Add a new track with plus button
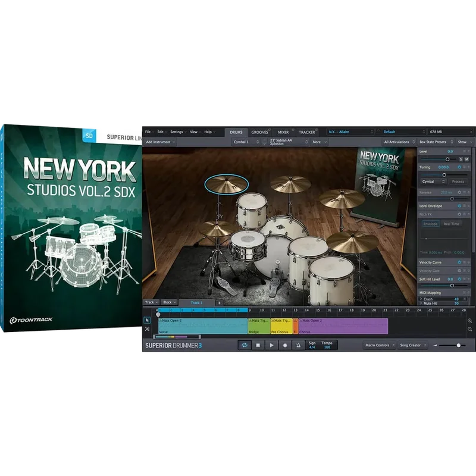 (219, 303)
